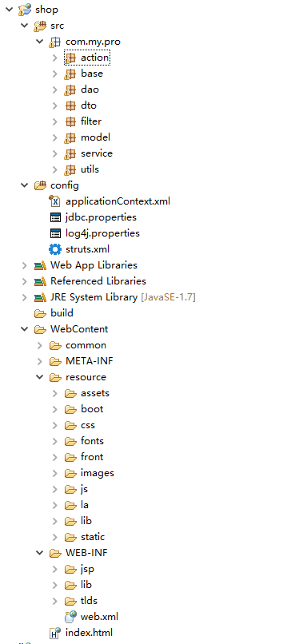The height and width of the screenshot is (644, 299).
Task: Expand the images folder arrow
Action: 55,473
